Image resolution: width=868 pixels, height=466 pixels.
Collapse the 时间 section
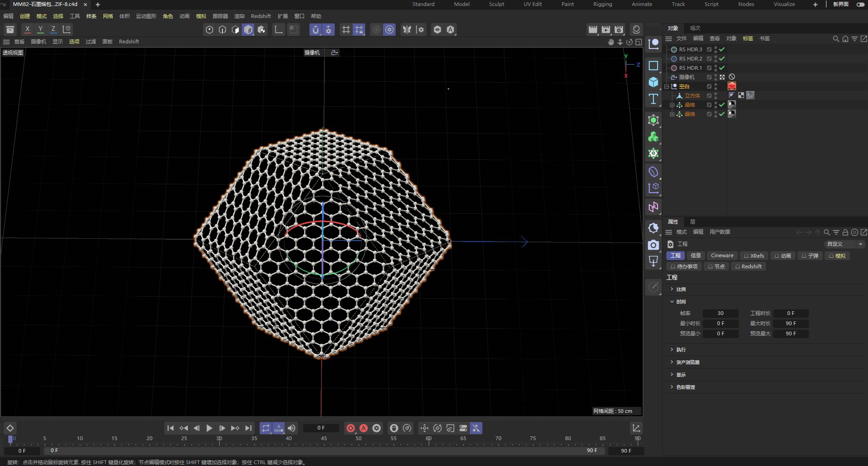[672, 302]
